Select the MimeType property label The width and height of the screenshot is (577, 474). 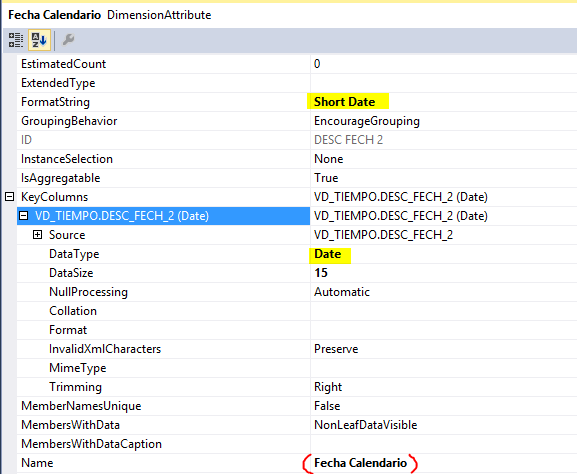click(77, 368)
